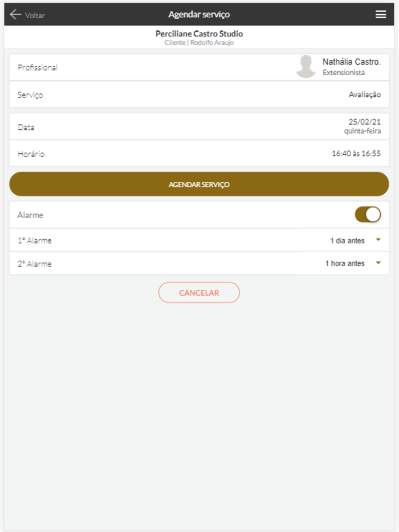399x532 pixels.
Task: Select the Avaliação service value
Action: [x=364, y=95]
